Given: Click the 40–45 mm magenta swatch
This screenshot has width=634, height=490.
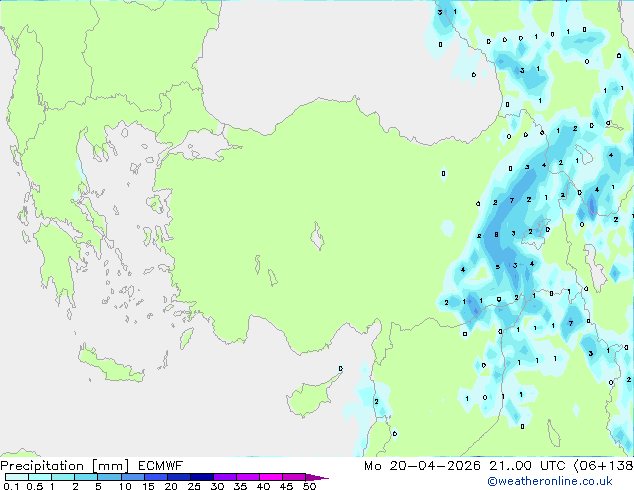Looking at the screenshot, I should [271, 477].
